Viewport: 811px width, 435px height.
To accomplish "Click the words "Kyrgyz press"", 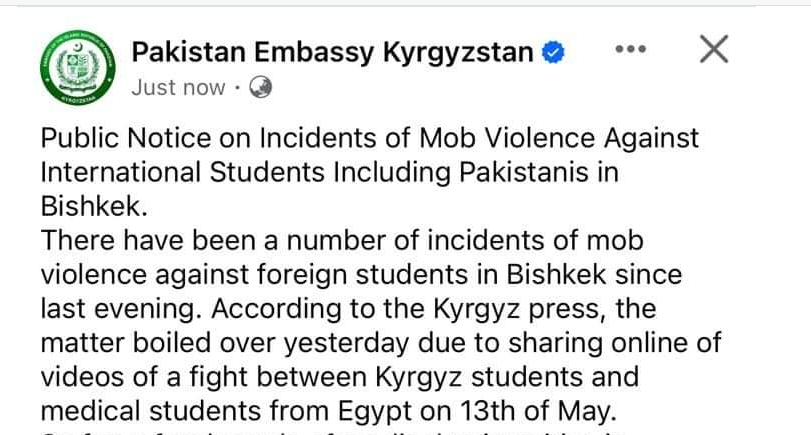I will pos(519,309).
